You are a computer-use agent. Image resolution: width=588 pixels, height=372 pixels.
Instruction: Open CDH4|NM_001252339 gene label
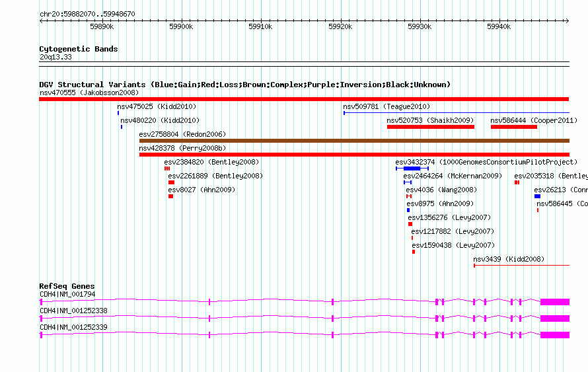click(73, 327)
